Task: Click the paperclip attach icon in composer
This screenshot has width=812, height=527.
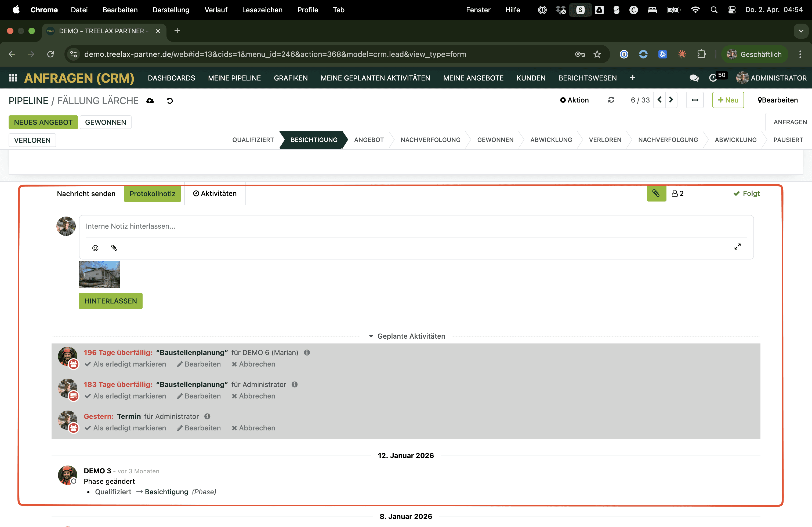Action: [x=114, y=248]
